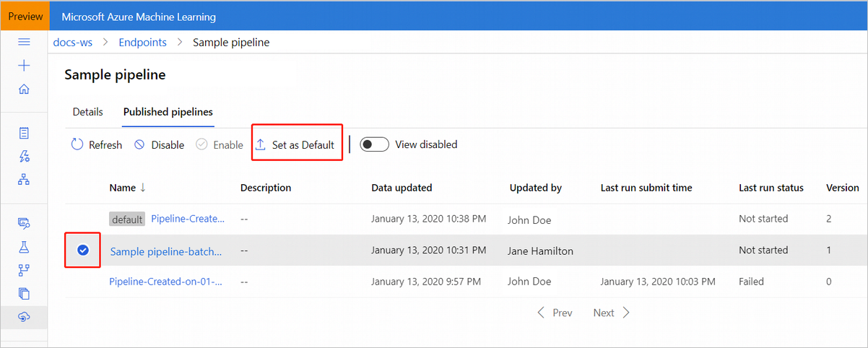This screenshot has height=348, width=868.
Task: Click Set as Default button
Action: [x=295, y=145]
